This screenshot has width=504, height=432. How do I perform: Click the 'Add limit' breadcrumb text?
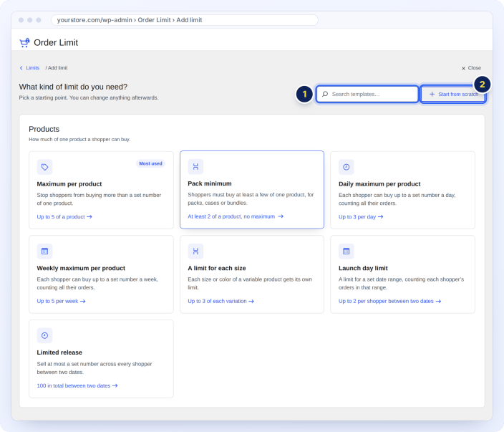click(x=57, y=68)
